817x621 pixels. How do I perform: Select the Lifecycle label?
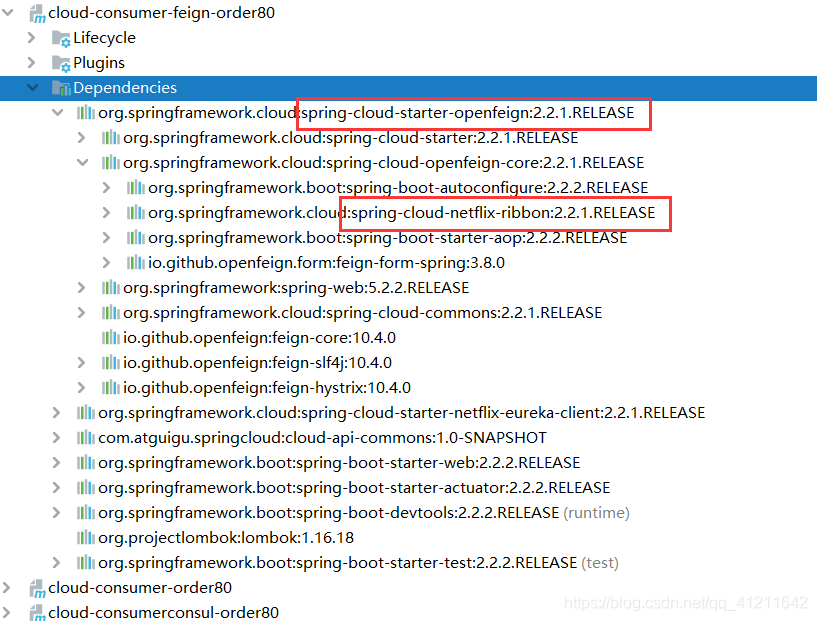point(104,38)
